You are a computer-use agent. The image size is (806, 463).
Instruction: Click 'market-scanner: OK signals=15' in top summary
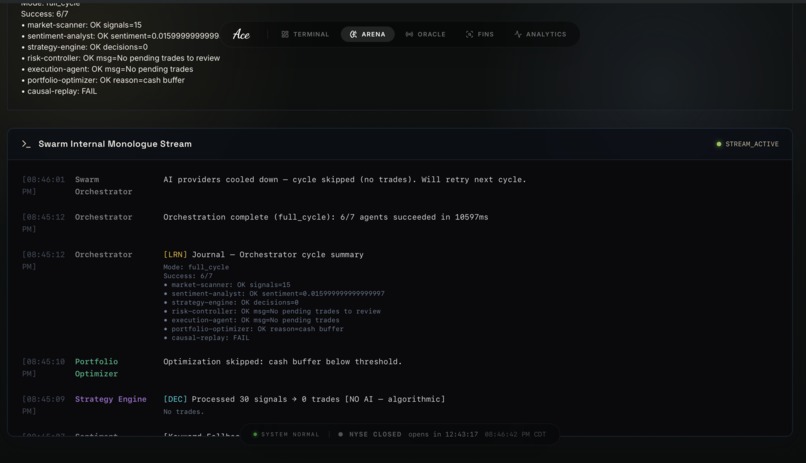tap(81, 25)
